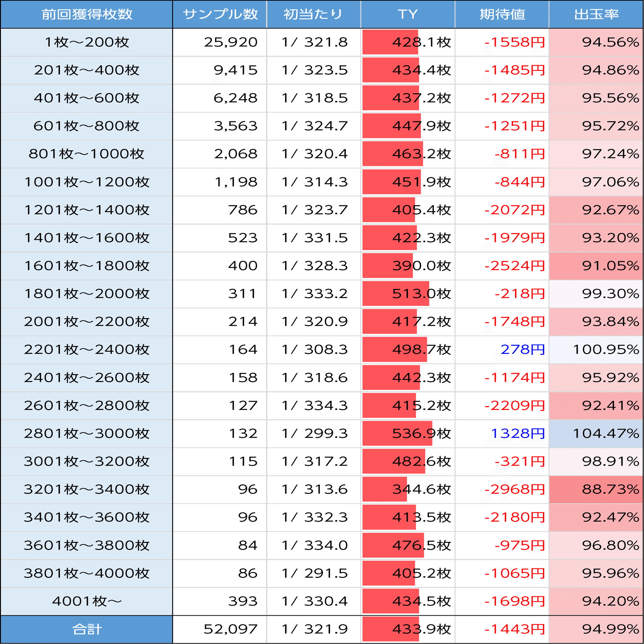The width and height of the screenshot is (644, 644).
Task: Select the 25,920 sample count cell
Action: click(231, 42)
